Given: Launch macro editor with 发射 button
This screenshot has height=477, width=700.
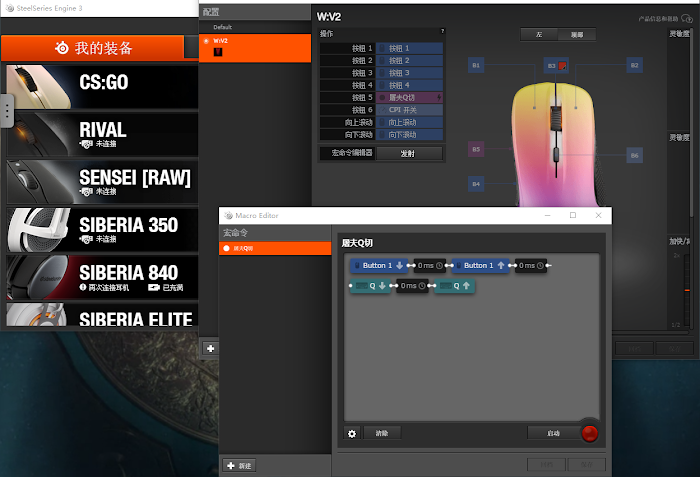Looking at the screenshot, I should click(x=409, y=153).
